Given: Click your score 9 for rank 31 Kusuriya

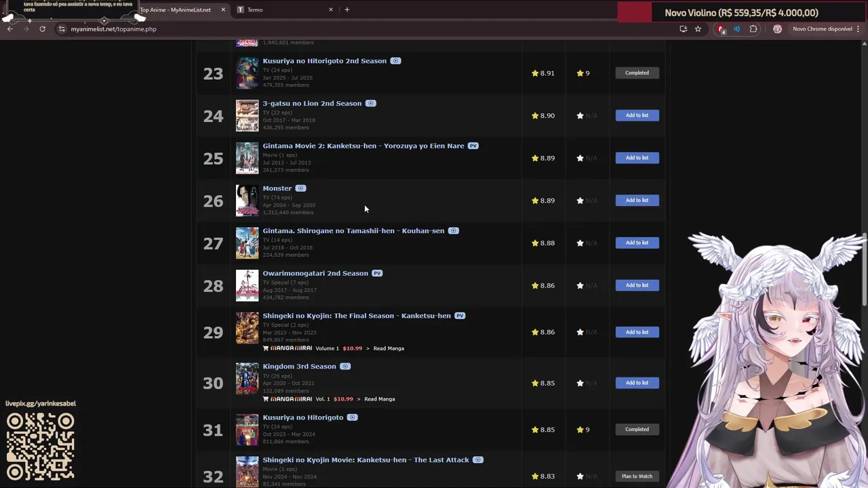Looking at the screenshot, I should 583,430.
